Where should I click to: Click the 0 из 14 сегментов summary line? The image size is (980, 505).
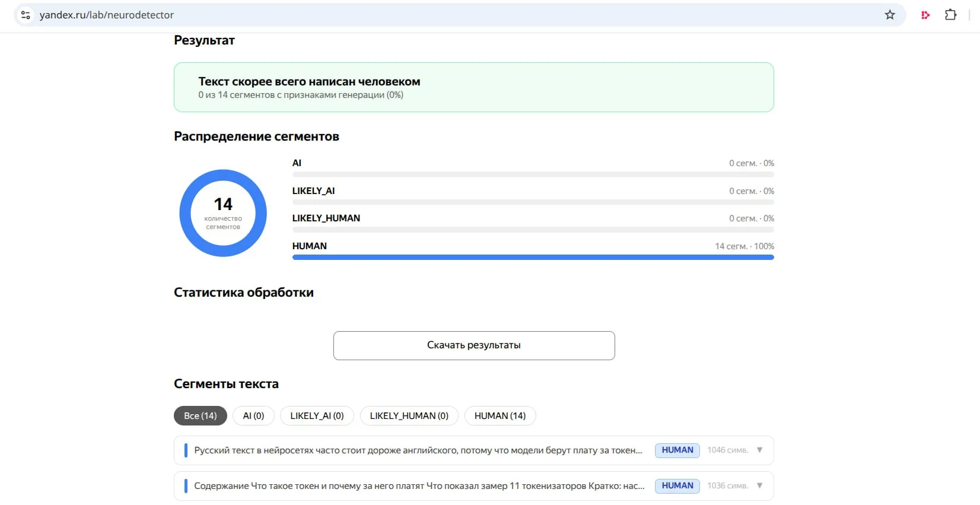coord(301,95)
